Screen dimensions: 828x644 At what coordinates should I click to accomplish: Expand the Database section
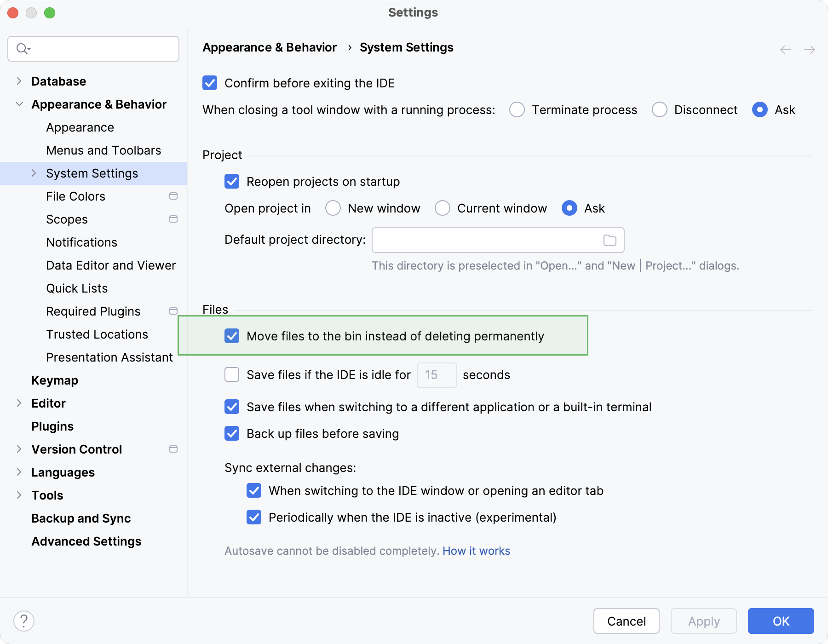click(x=19, y=81)
